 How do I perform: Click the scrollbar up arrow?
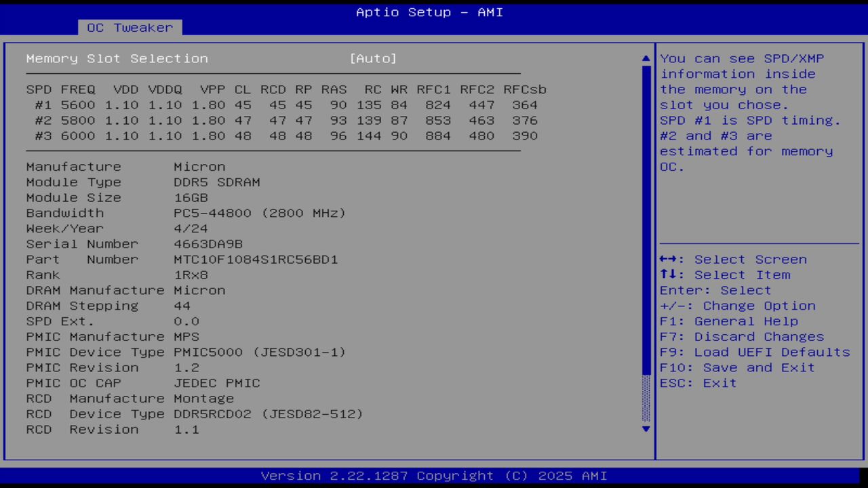coord(646,59)
